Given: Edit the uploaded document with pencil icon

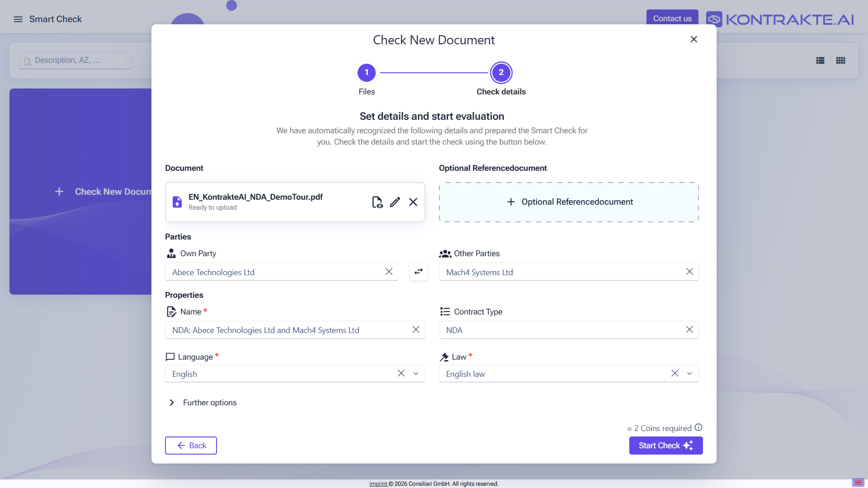Looking at the screenshot, I should [395, 202].
